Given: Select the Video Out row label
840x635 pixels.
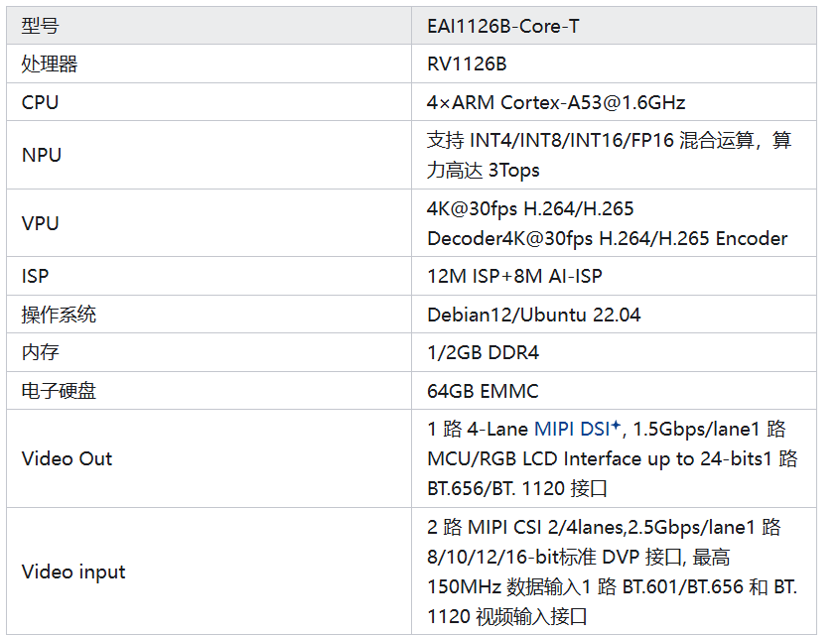Looking at the screenshot, I should tap(67, 458).
